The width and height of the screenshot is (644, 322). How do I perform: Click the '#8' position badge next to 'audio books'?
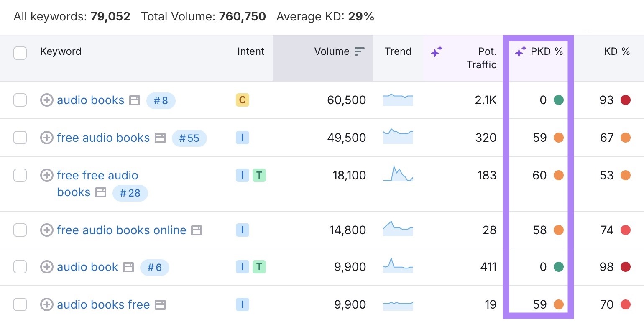pos(161,100)
